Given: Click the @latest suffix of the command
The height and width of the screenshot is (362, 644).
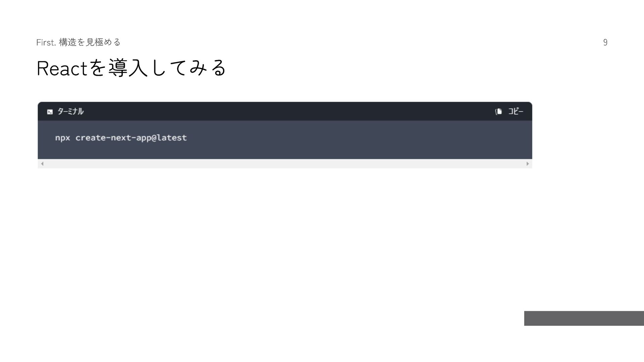Looking at the screenshot, I should (x=169, y=138).
